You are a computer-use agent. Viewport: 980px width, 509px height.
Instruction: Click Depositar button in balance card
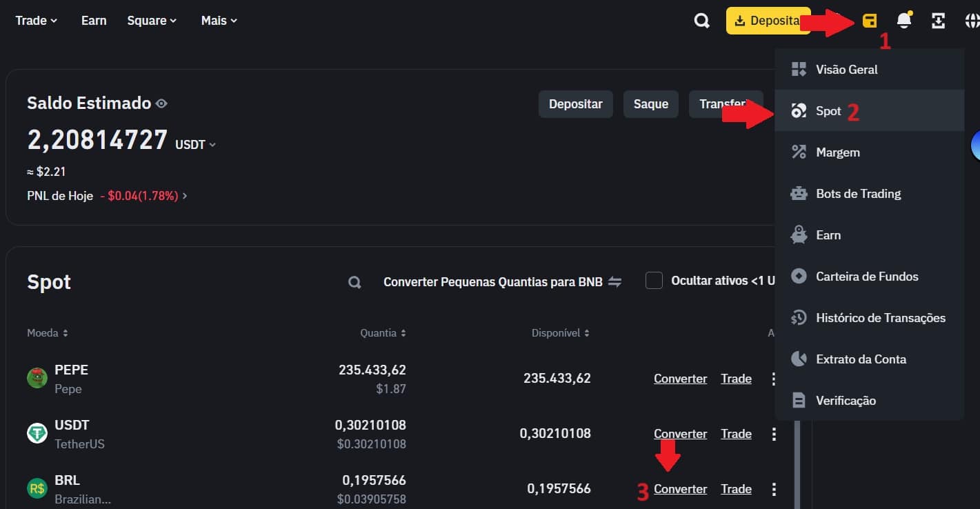576,104
